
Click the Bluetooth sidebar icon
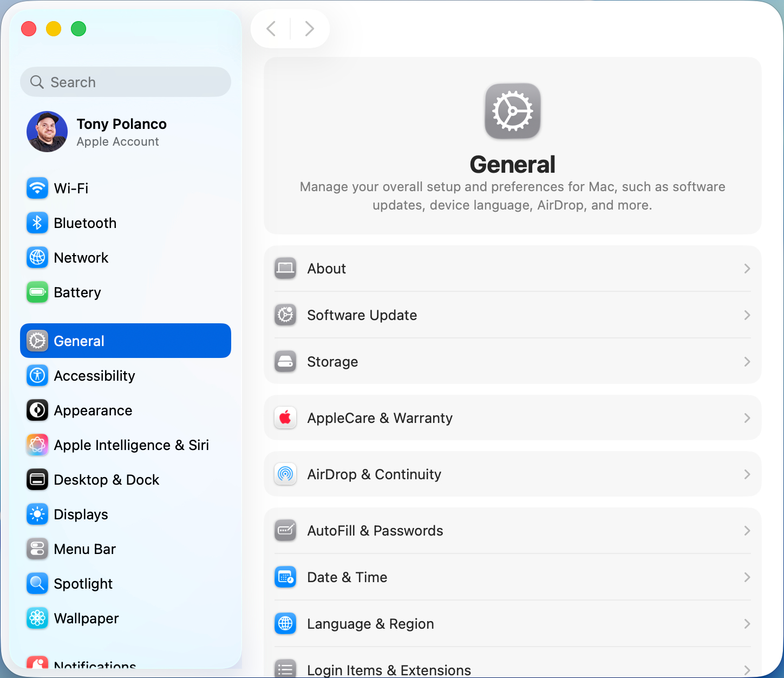37,223
